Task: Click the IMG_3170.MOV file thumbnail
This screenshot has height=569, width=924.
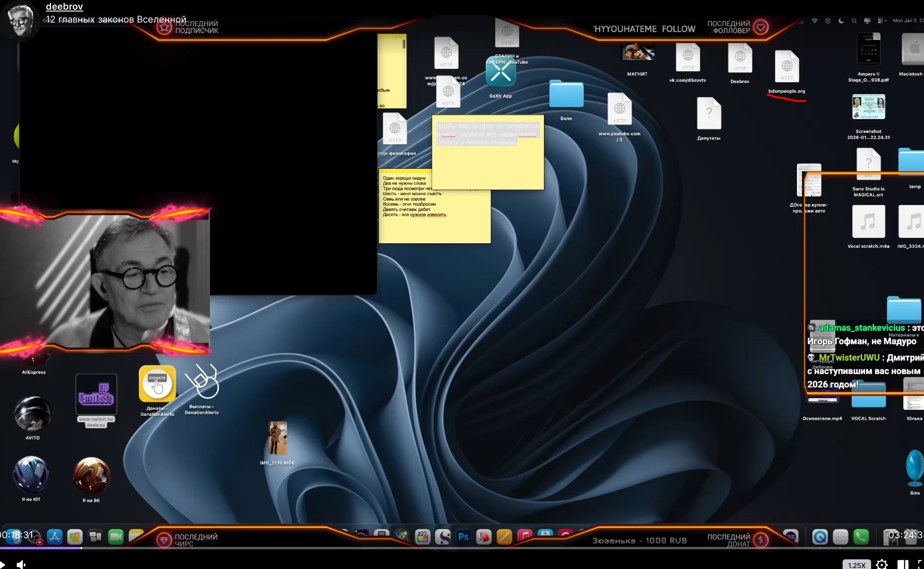Action: tap(277, 438)
